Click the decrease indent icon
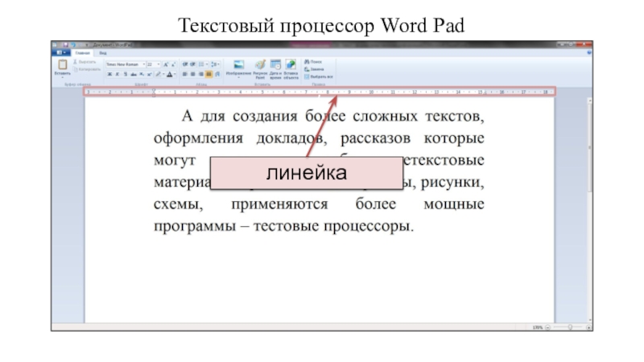644x362 pixels. (185, 64)
